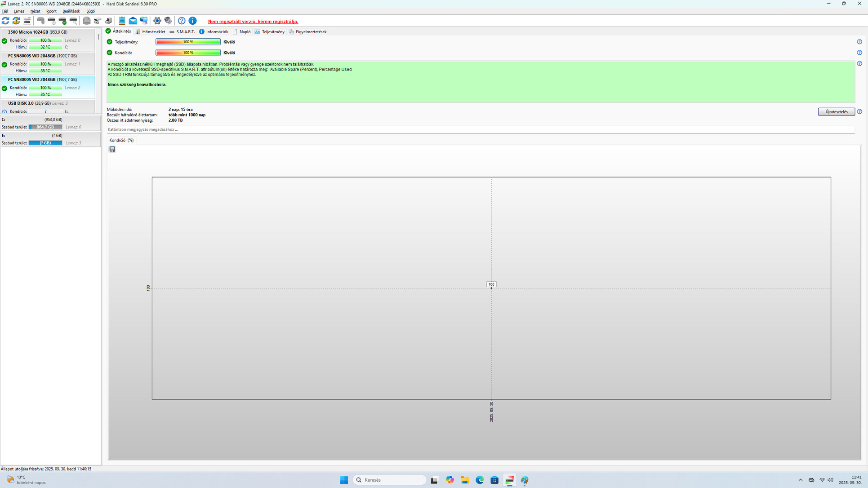Click the unregistered version registration link

click(253, 22)
